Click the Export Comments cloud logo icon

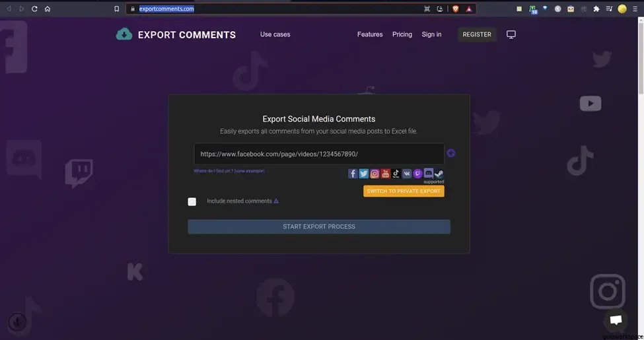pyautogui.click(x=124, y=34)
